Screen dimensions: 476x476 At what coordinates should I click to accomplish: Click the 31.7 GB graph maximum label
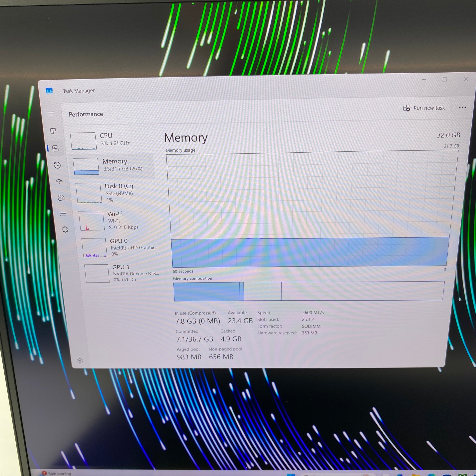(451, 146)
